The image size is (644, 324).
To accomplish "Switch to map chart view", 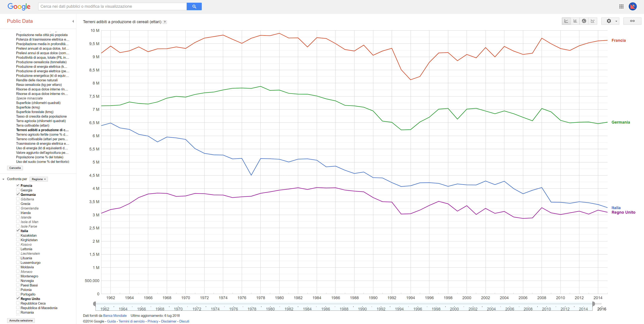I will coord(584,21).
